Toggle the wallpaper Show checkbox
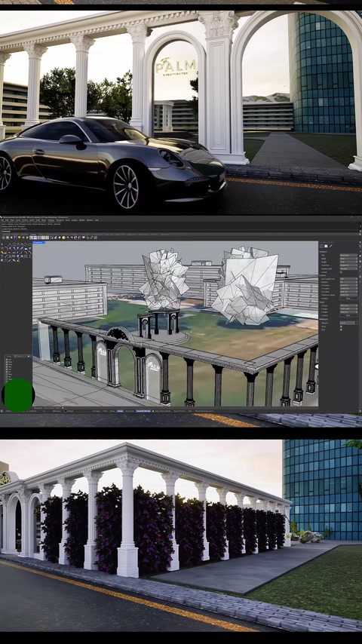Image resolution: width=362 pixels, height=644 pixels. [x=341, y=327]
